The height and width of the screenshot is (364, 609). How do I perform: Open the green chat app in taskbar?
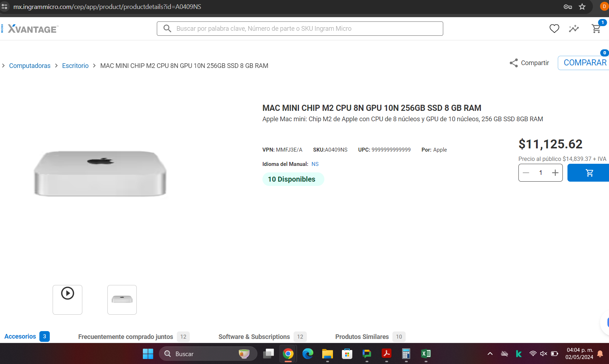[367, 354]
